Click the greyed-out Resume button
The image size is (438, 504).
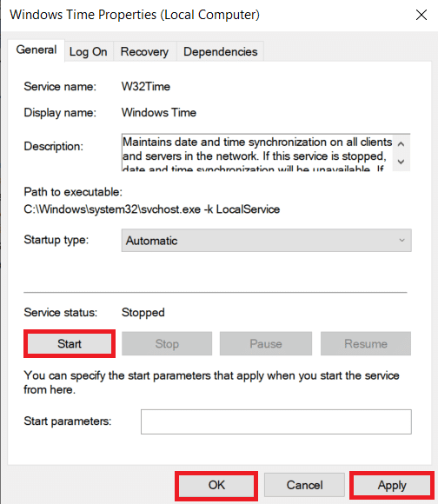[x=366, y=343]
